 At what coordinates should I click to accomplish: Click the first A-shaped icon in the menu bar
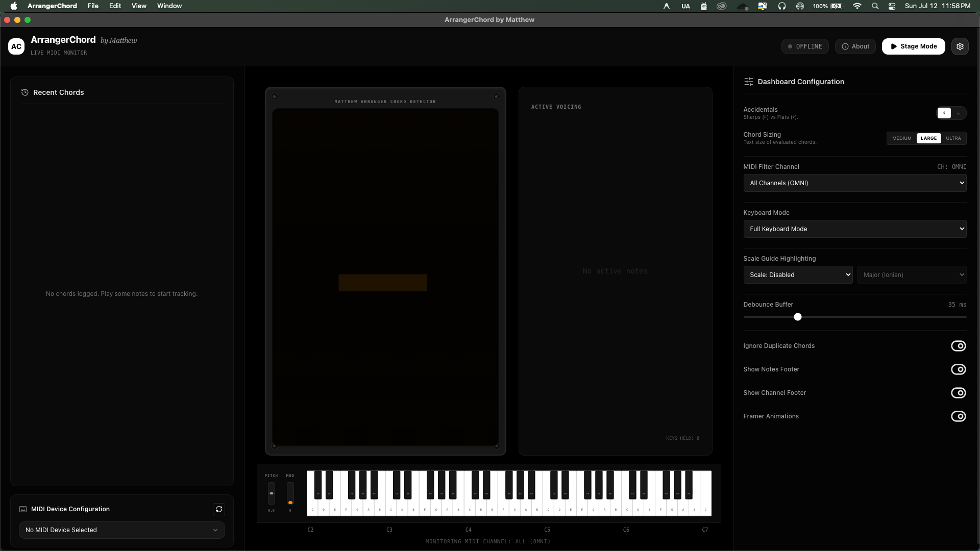666,6
